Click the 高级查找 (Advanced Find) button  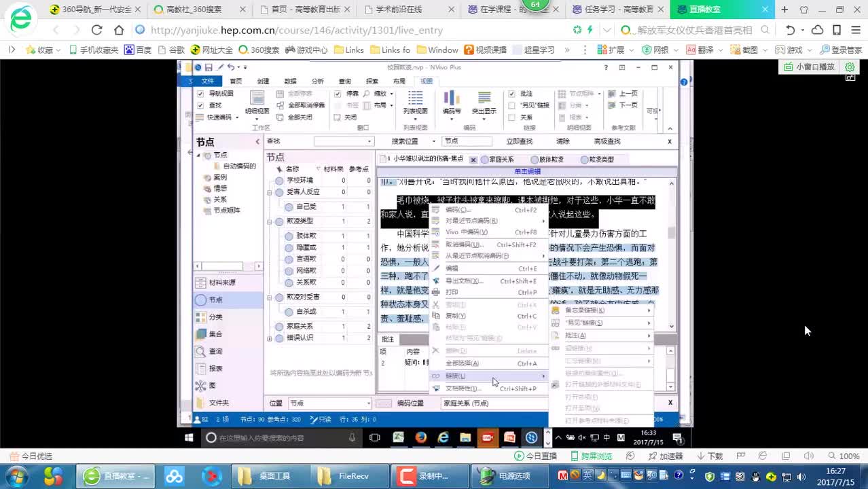tap(607, 141)
